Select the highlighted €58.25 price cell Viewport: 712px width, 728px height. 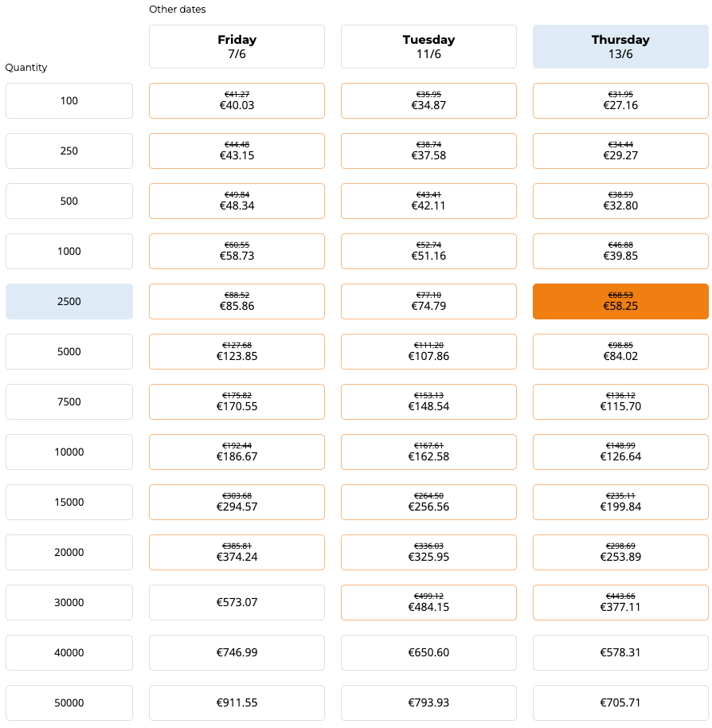tap(620, 301)
